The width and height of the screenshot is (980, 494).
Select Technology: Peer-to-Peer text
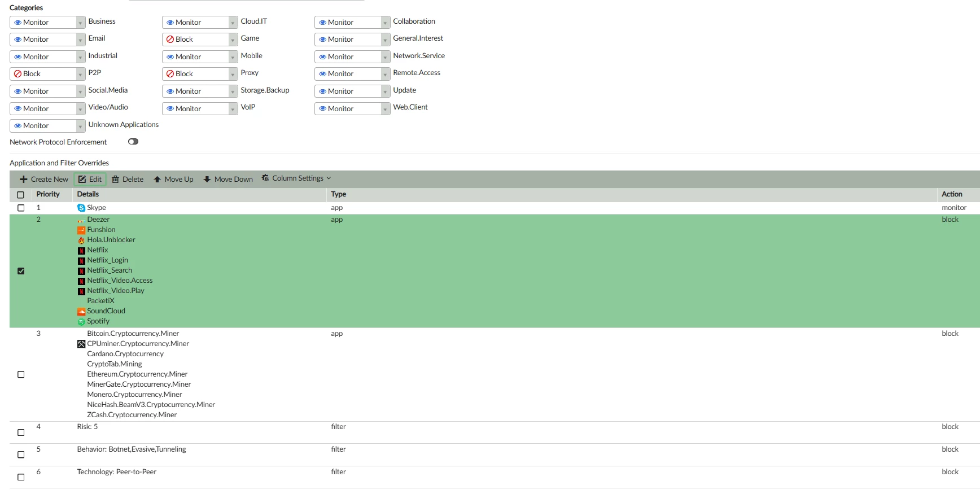117,472
